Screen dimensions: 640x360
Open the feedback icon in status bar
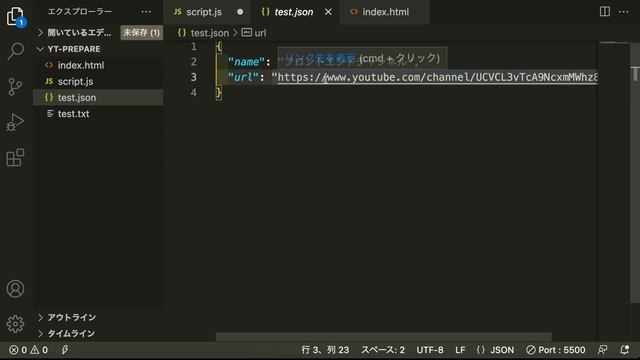[x=602, y=349]
